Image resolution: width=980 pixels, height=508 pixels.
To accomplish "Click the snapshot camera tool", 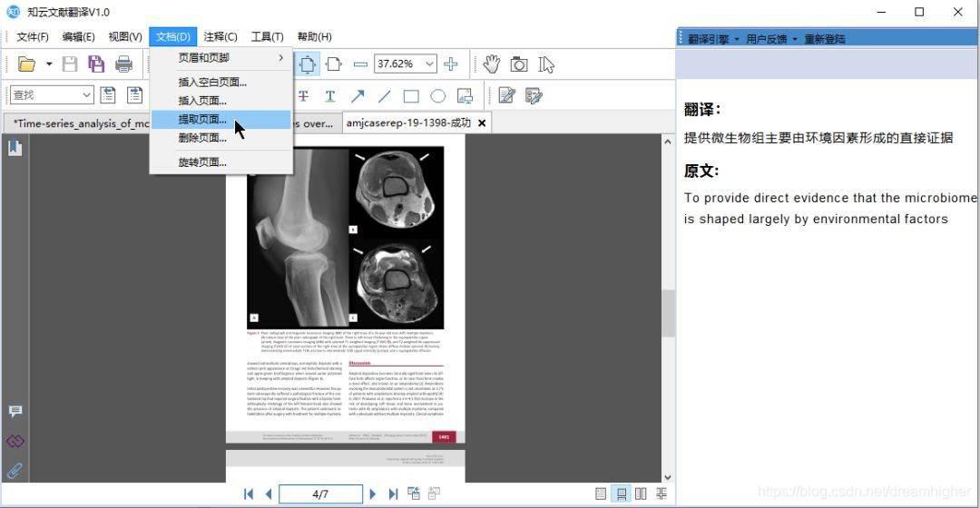I will [519, 64].
